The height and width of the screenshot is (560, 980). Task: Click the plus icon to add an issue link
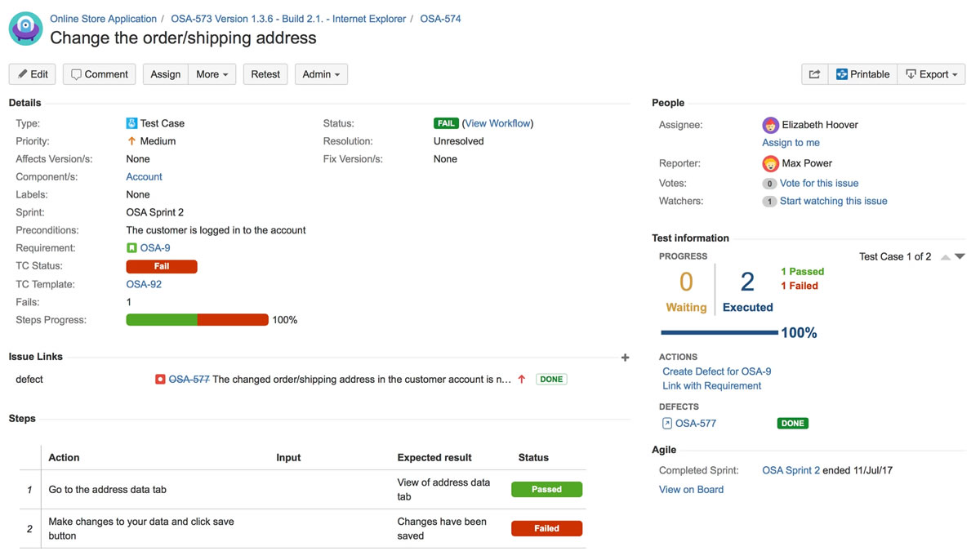tap(625, 357)
